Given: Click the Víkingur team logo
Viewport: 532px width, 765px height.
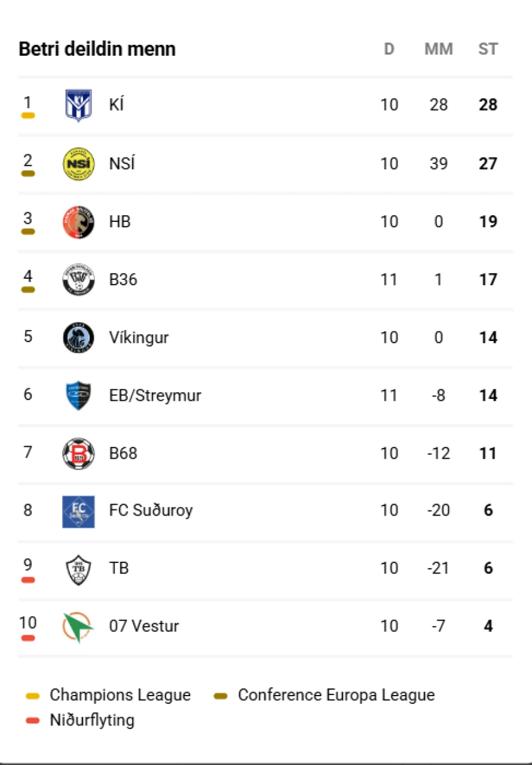Looking at the screenshot, I should click(78, 338).
